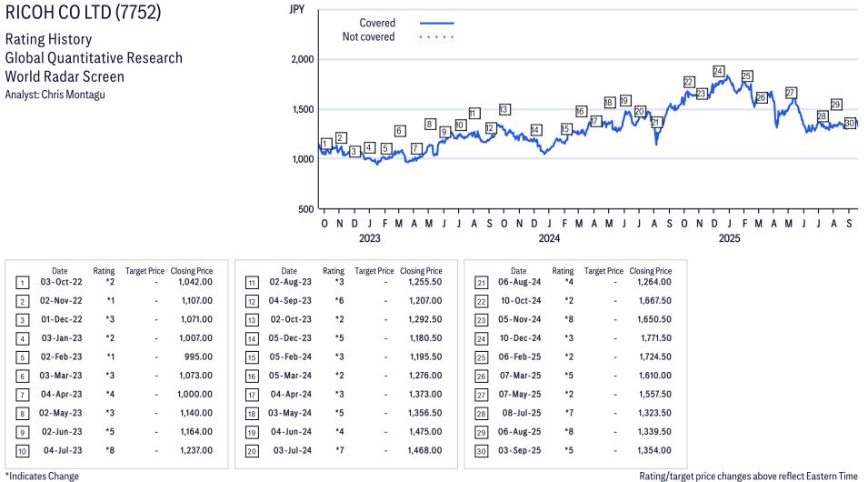The image size is (868, 482).
Task: Click the numbered box 10 in the table
Action: coord(22,450)
